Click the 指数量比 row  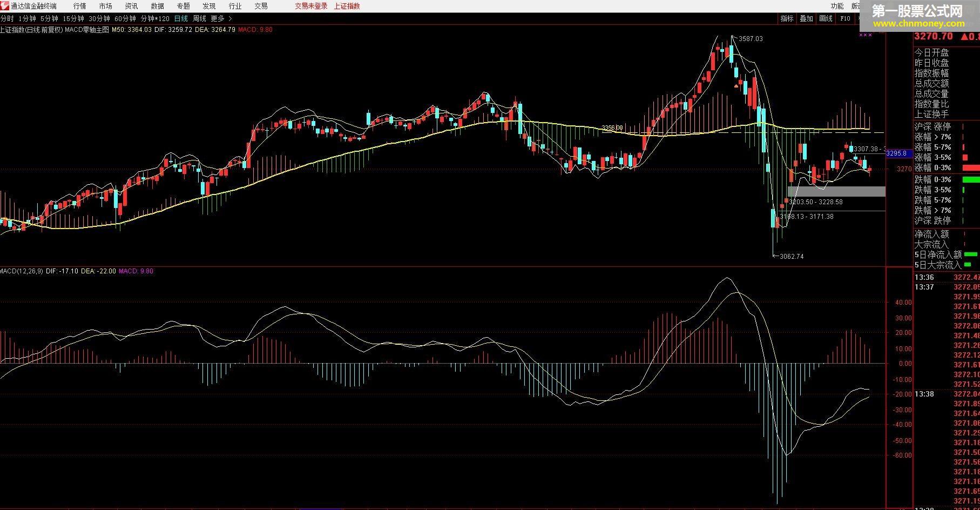(x=947, y=104)
